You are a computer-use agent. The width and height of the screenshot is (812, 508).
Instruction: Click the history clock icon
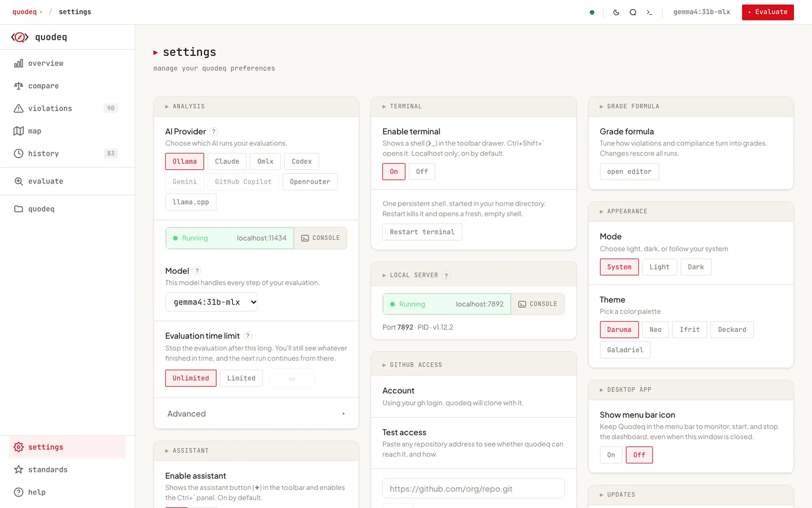tap(19, 154)
